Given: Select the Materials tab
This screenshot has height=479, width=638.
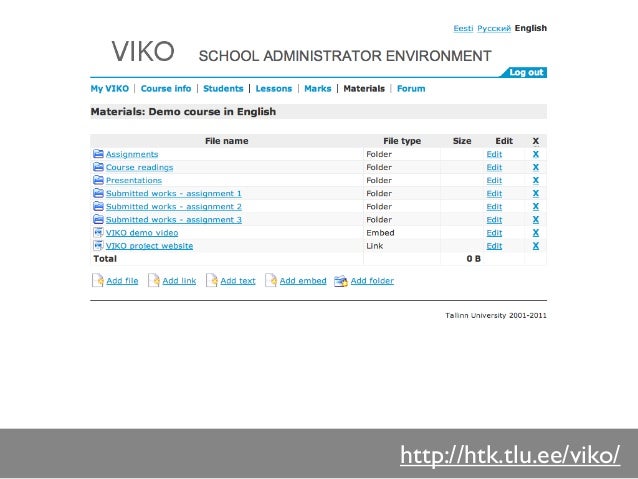Looking at the screenshot, I should click(364, 88).
